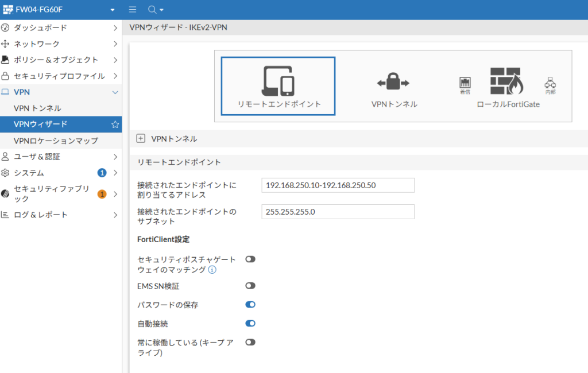Enable the EMS SN検証 toggle
The height and width of the screenshot is (373, 588).
(250, 286)
